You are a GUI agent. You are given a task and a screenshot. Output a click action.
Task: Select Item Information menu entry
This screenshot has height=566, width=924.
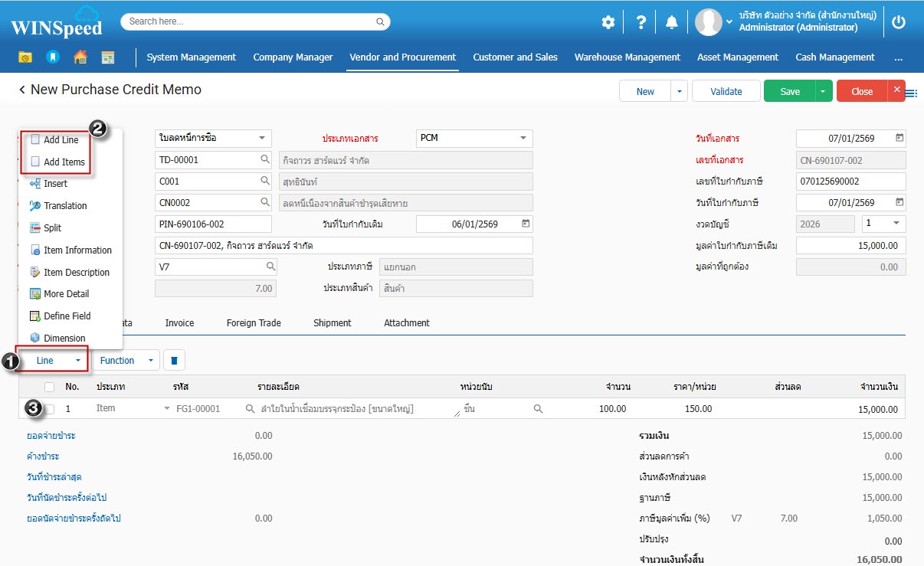pyautogui.click(x=77, y=250)
